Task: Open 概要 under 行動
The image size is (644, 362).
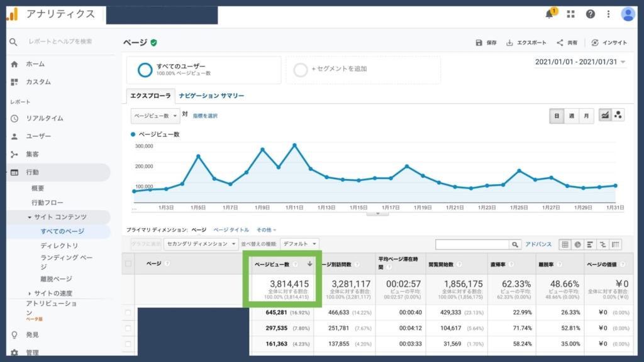Action: (38, 189)
